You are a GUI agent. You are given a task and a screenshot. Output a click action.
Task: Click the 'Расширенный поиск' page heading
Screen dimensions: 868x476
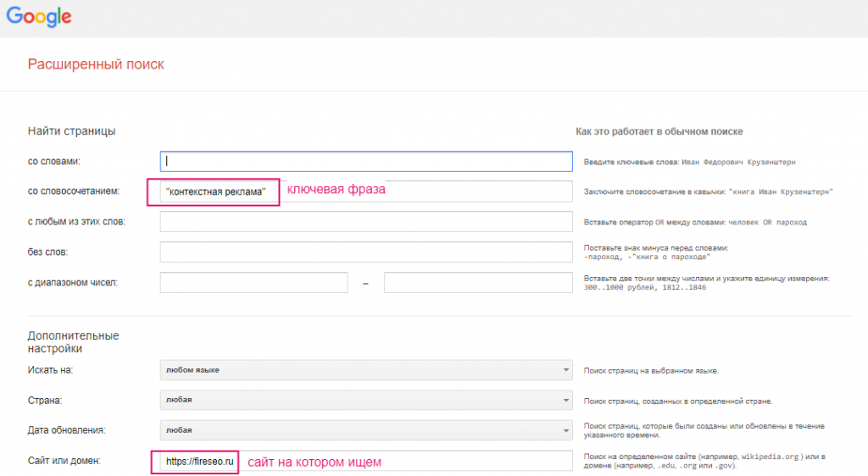(x=96, y=64)
